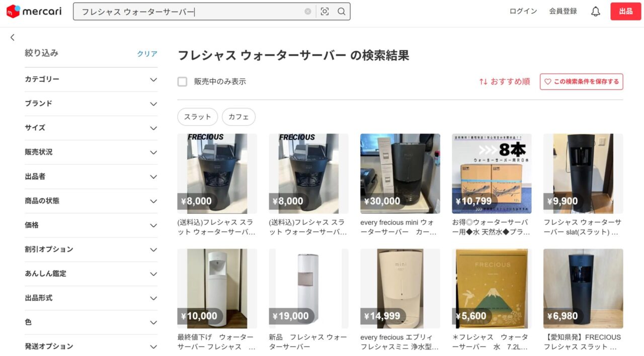Click title '【愛知県発】FRECIOUS フレシャス スラット'
The image size is (644, 356).
582,342
